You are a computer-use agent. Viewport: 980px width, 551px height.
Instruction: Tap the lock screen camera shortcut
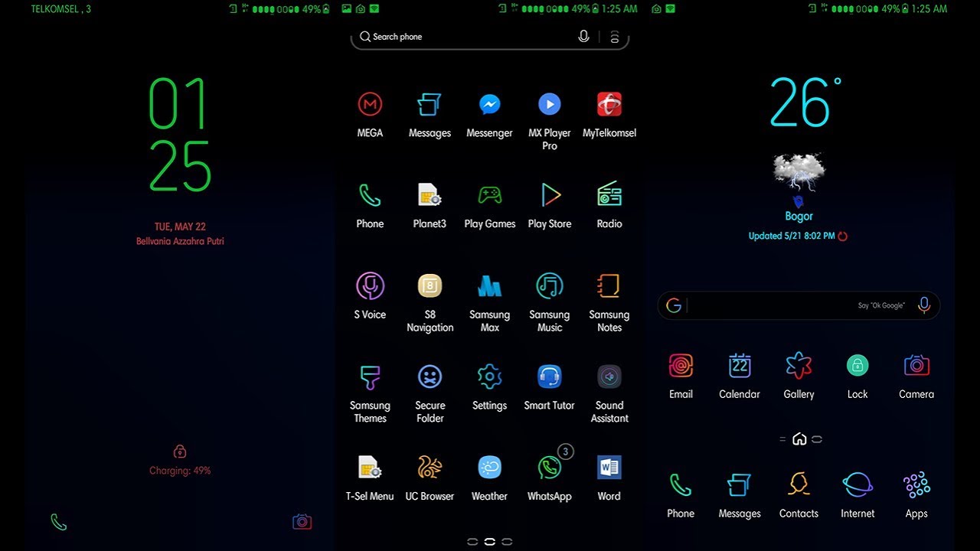point(302,522)
